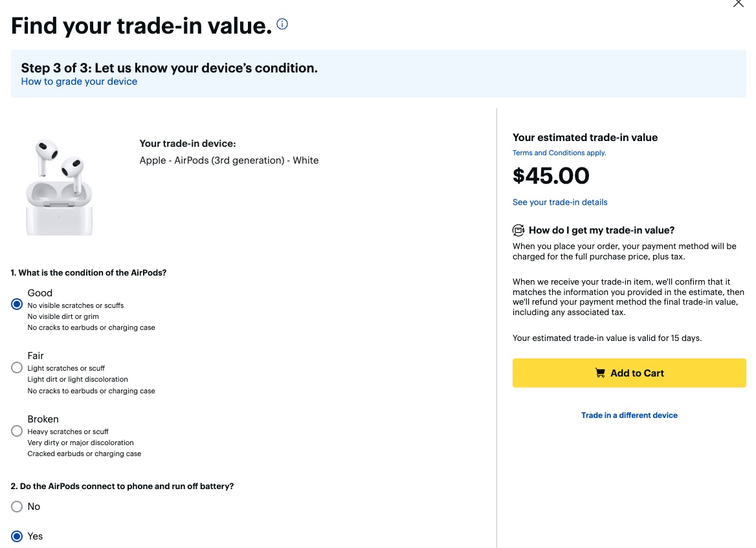The image size is (756, 548).
Task: Click Your estimated trade-in value heading
Action: point(584,137)
